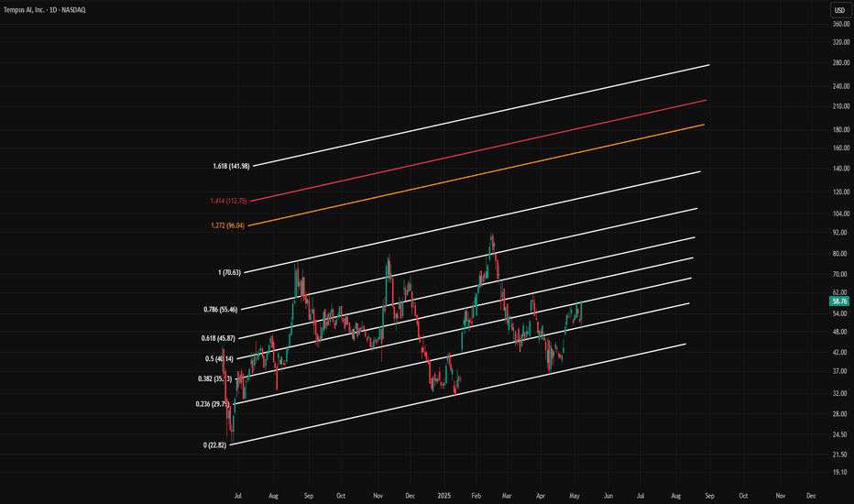Click the orange 1.272 (96.04) level label
This screenshot has height=504, width=854.
(227, 225)
